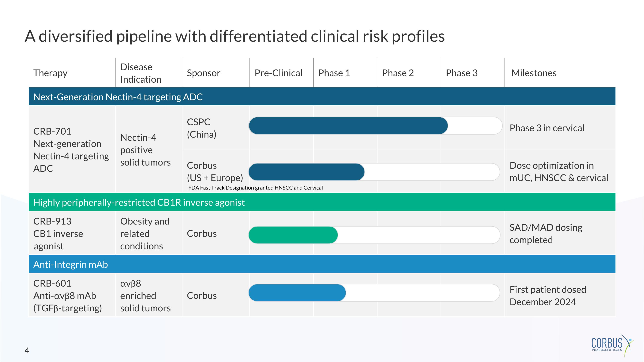The height and width of the screenshot is (362, 644).
Task: Click the CRB-701 therapy cell
Action: point(71,150)
